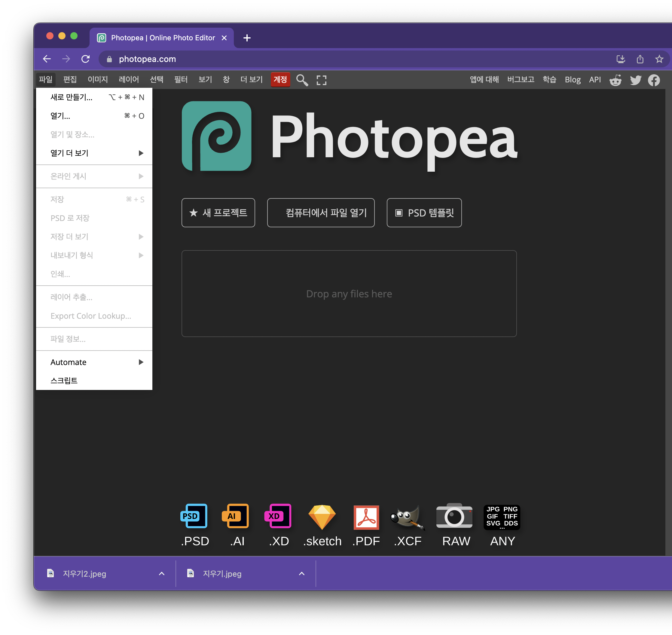This screenshot has width=672, height=635.
Task: Open options chevron for 지우기2.jpeg download
Action: coord(162,573)
